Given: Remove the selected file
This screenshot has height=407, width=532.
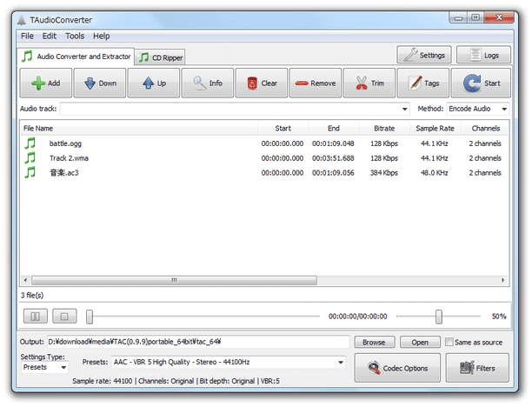Looking at the screenshot, I should 316,83.
